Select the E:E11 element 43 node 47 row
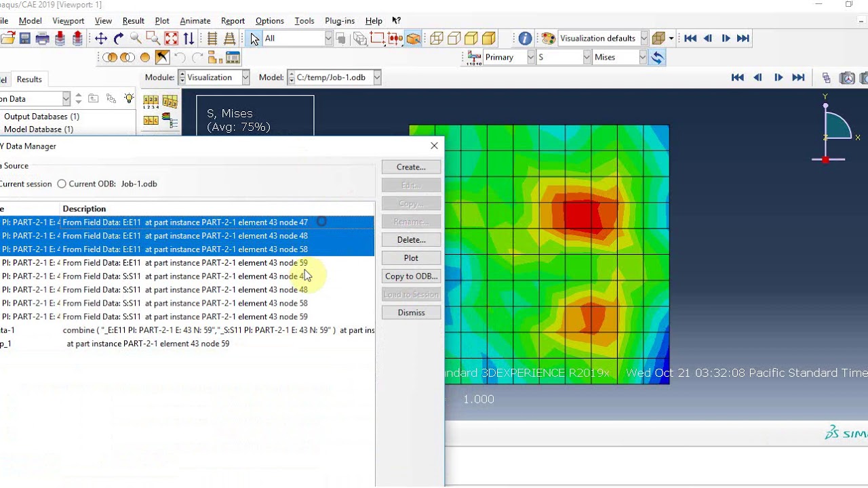 pos(186,222)
